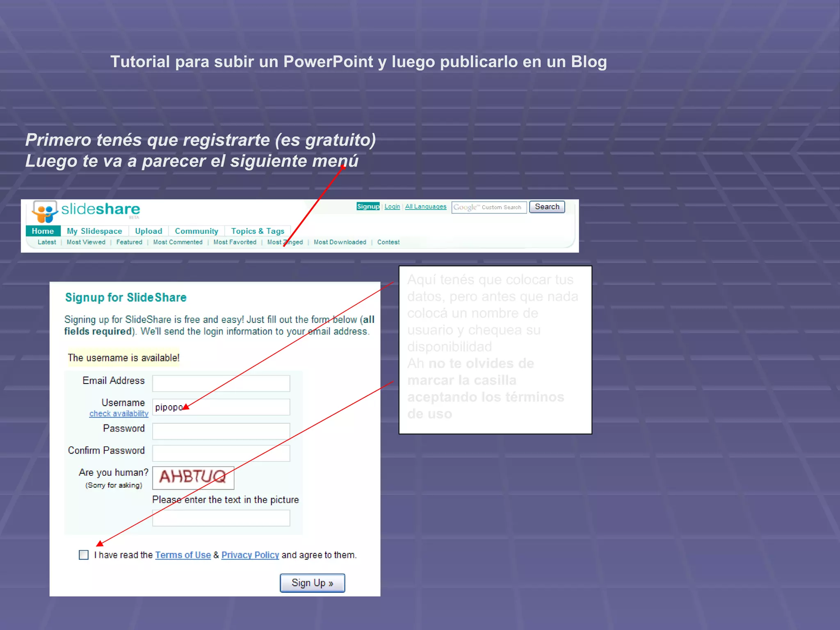The height and width of the screenshot is (630, 840).
Task: Open the Topics & Tags tab
Action: click(x=258, y=231)
